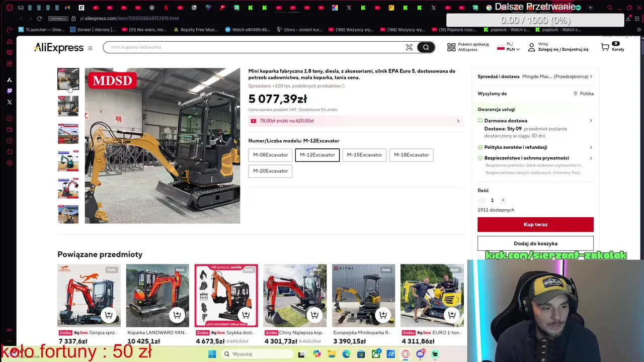Click the black search magnifier button
Viewport: 644px width, 362px height.
426,47
